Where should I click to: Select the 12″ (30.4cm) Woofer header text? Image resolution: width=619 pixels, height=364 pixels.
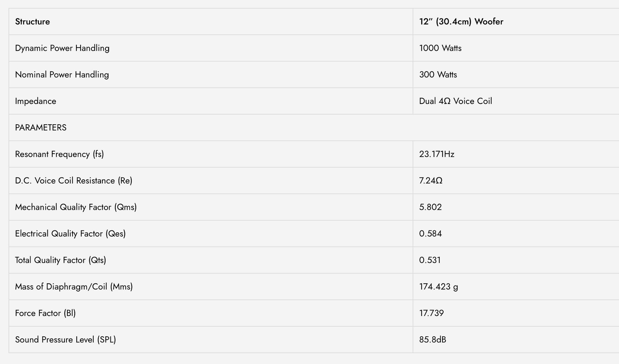461,22
